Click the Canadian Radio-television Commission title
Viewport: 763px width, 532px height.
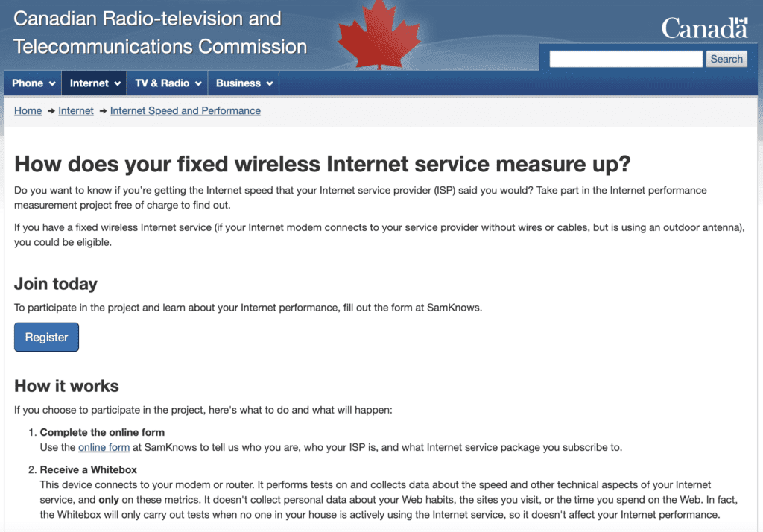point(160,33)
